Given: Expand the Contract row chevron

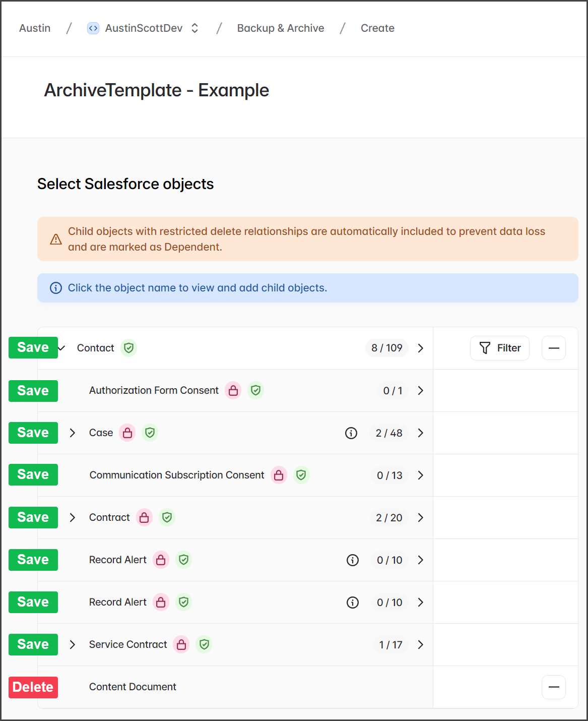Looking at the screenshot, I should (x=73, y=517).
